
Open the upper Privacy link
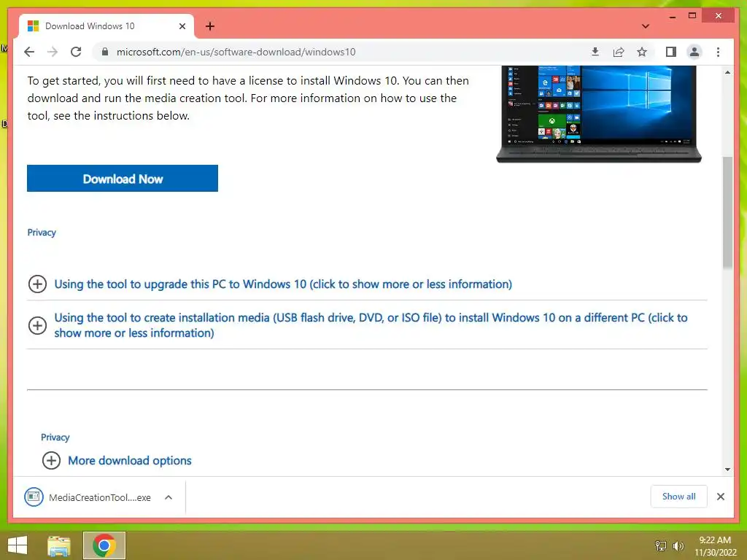(x=42, y=233)
